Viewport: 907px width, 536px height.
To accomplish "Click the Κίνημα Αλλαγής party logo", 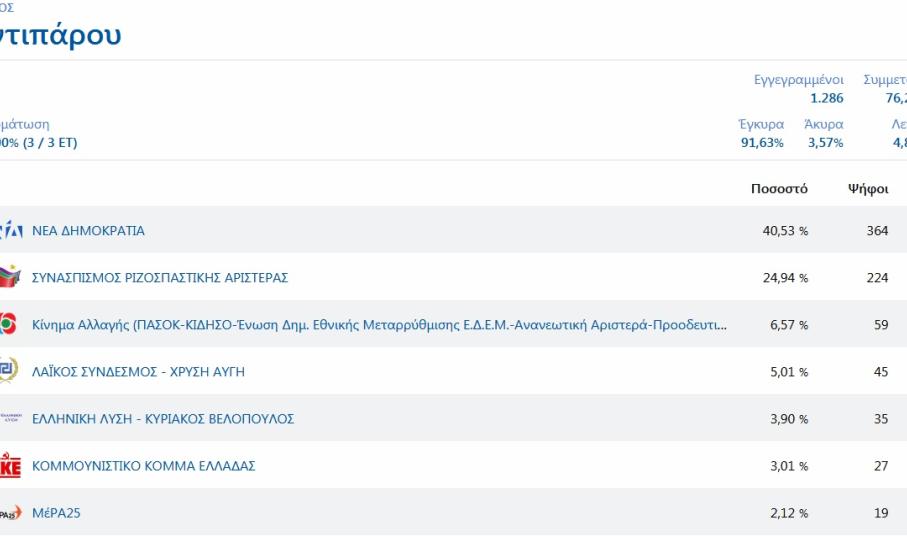I will click(9, 324).
